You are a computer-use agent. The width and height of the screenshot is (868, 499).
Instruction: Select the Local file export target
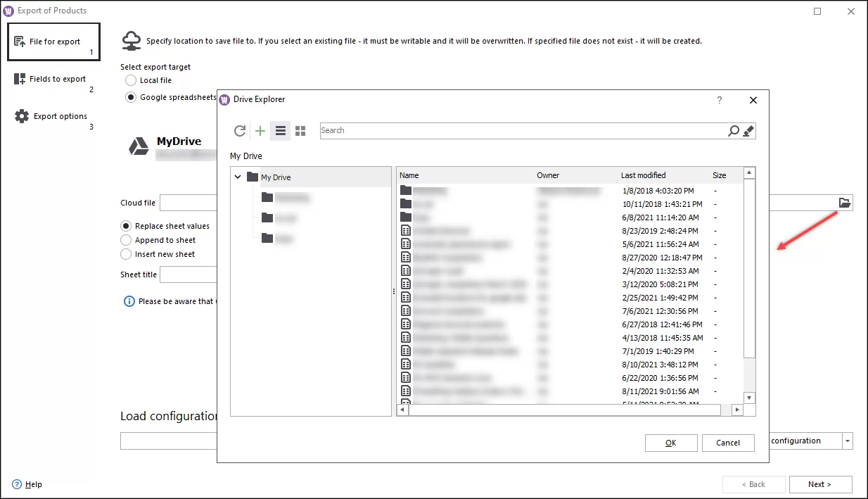click(x=130, y=80)
